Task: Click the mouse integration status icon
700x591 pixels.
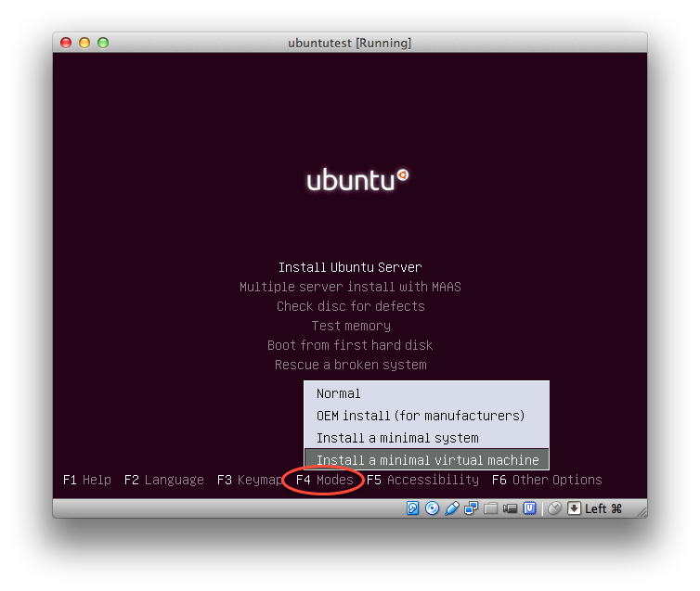Action: tap(554, 508)
